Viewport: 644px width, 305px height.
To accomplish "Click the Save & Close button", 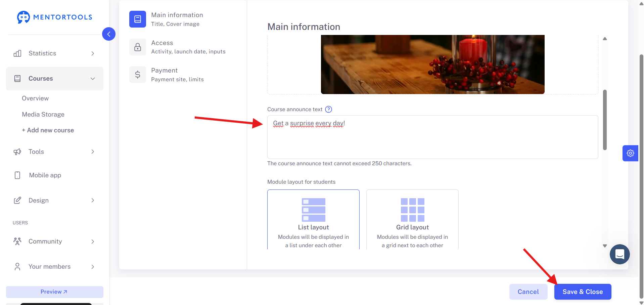I will coord(583,292).
